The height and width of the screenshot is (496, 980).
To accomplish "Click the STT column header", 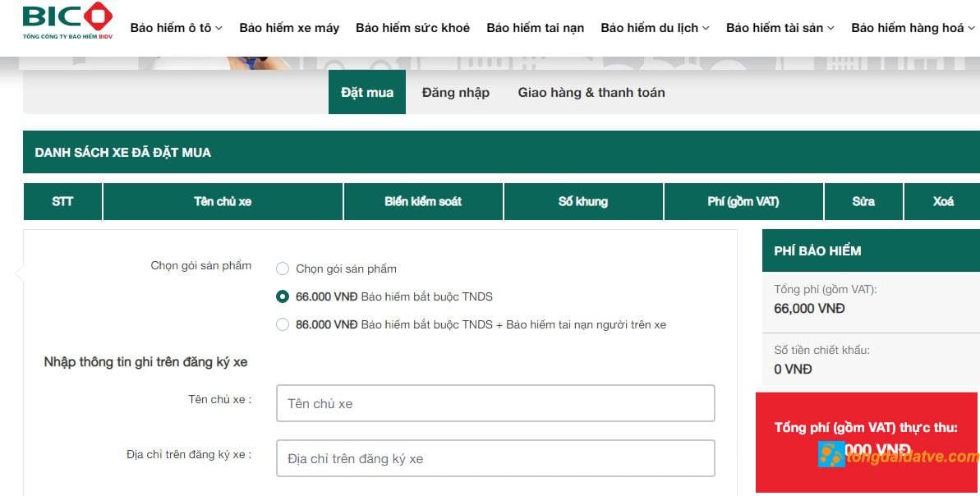I will click(x=62, y=201).
